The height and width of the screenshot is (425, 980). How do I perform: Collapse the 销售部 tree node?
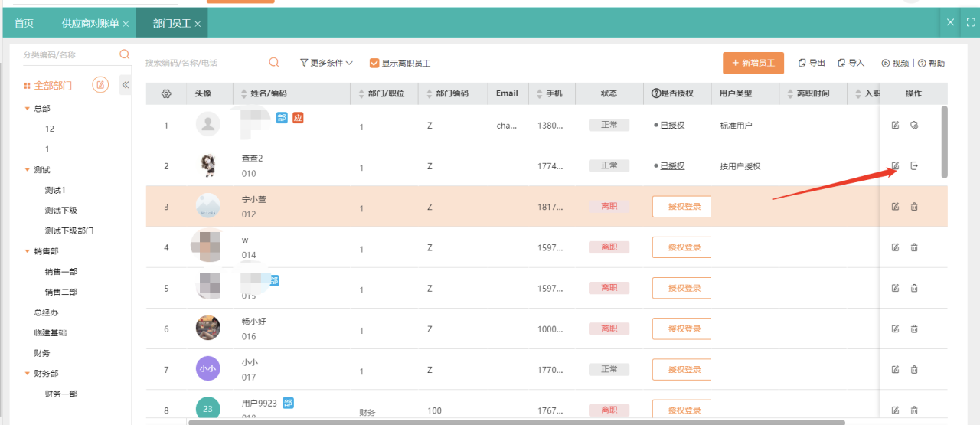tap(28, 251)
